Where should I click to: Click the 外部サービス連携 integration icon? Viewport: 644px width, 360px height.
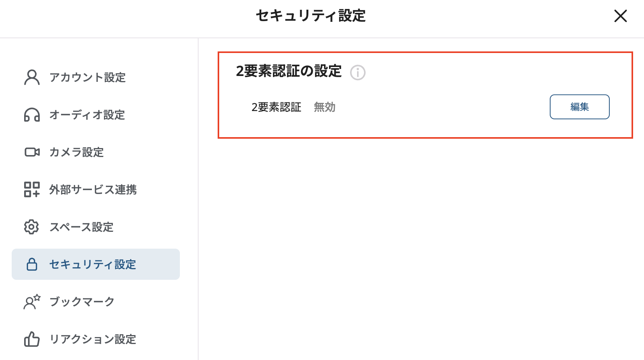[32, 190]
